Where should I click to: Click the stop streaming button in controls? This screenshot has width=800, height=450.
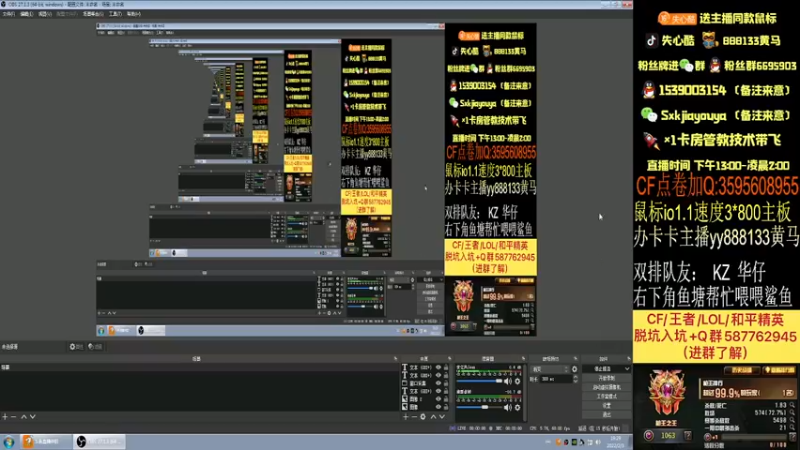click(x=603, y=369)
